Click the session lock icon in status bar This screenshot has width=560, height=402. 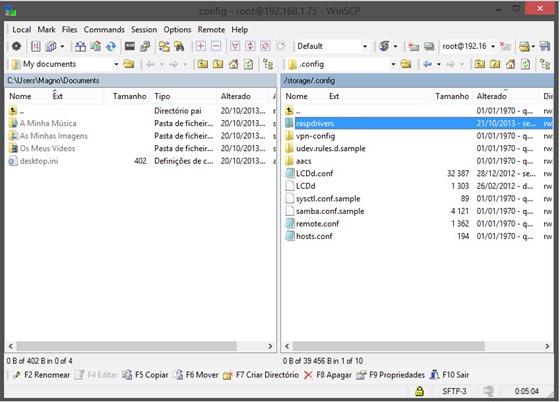tap(419, 391)
